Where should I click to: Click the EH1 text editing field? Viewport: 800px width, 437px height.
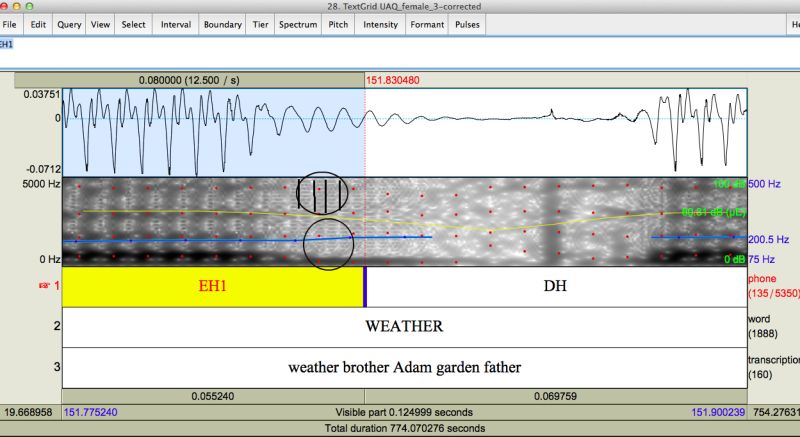[x=400, y=52]
